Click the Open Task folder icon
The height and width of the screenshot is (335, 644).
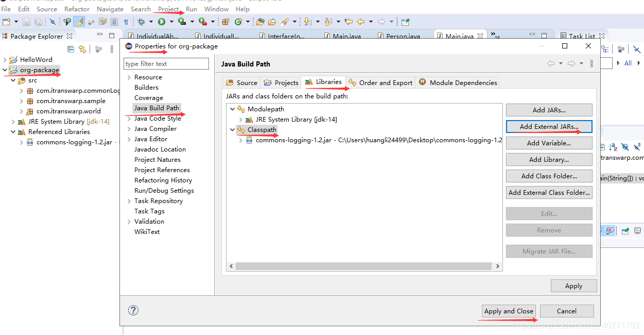point(272,22)
